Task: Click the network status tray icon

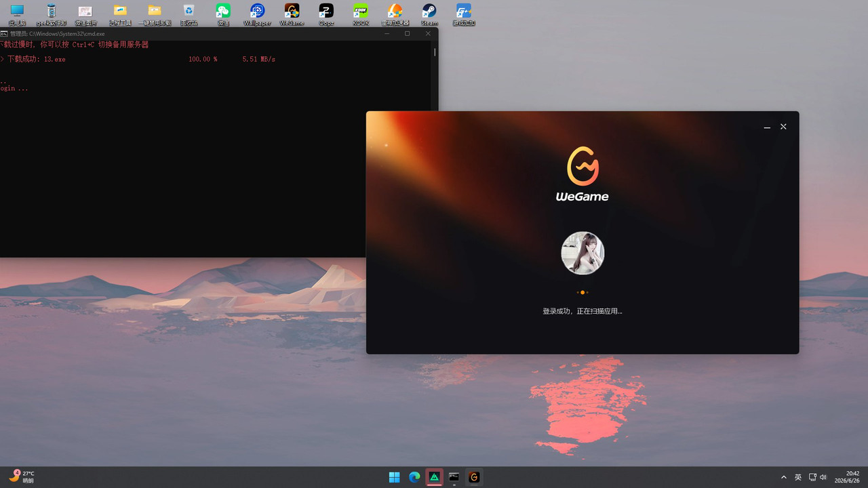Action: point(812,477)
